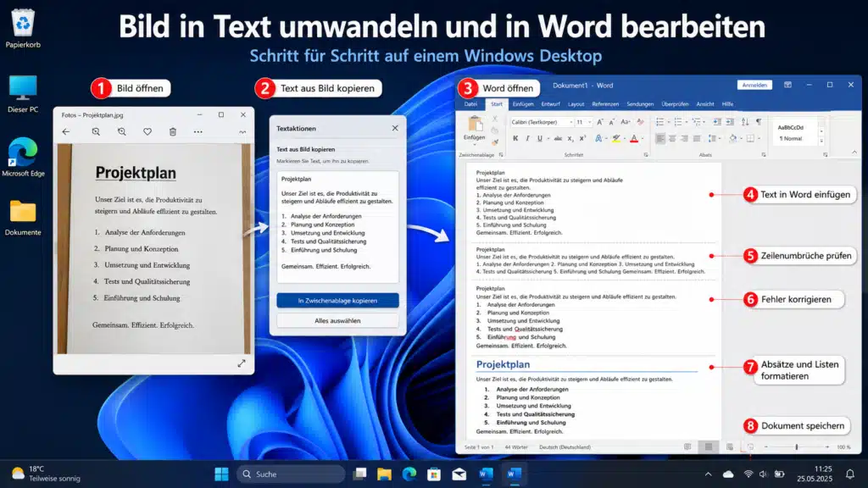Delete the photo with the trash icon
The width and height of the screenshot is (868, 488).
pyautogui.click(x=173, y=131)
